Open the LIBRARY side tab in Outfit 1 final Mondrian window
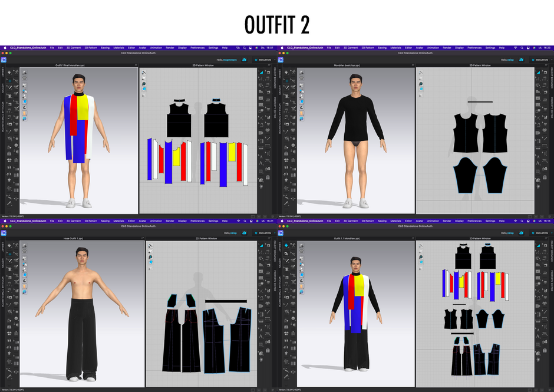The width and height of the screenshot is (554, 392). click(x=2, y=73)
